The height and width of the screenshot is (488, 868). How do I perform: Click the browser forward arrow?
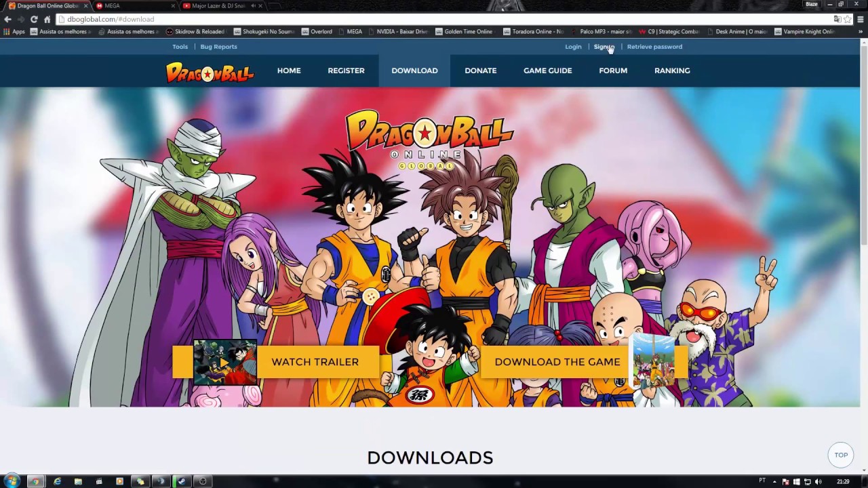click(20, 19)
